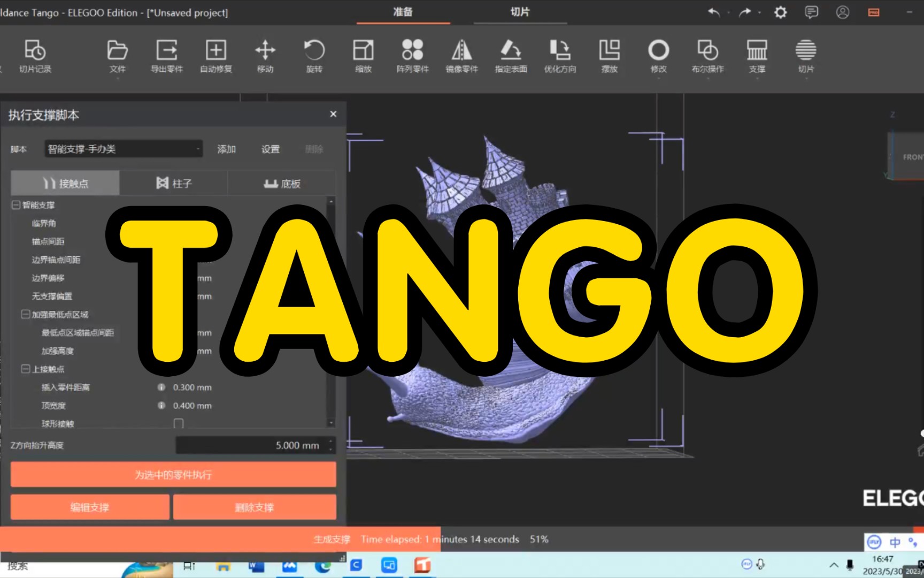Select the 缩放 scale tool
924x578 pixels.
tap(364, 56)
